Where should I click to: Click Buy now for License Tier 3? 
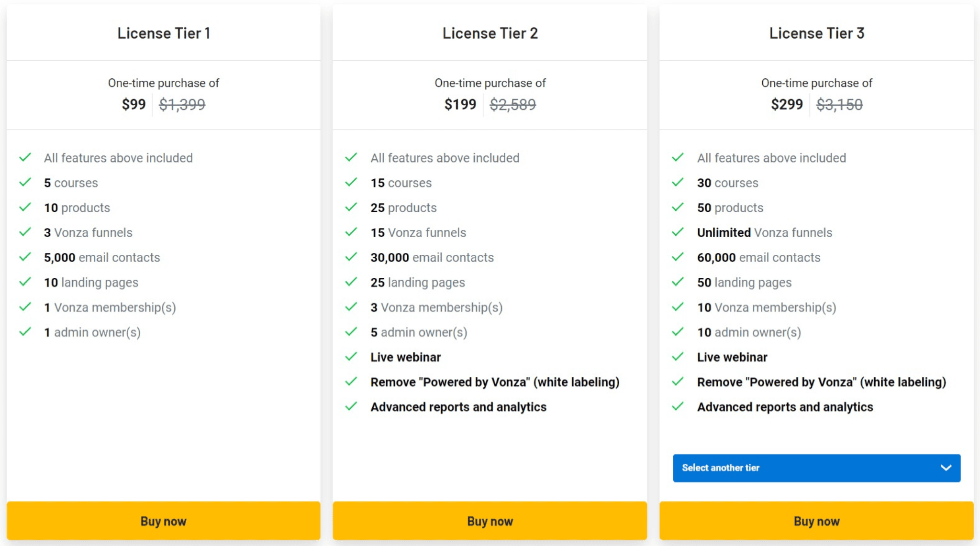tap(816, 521)
